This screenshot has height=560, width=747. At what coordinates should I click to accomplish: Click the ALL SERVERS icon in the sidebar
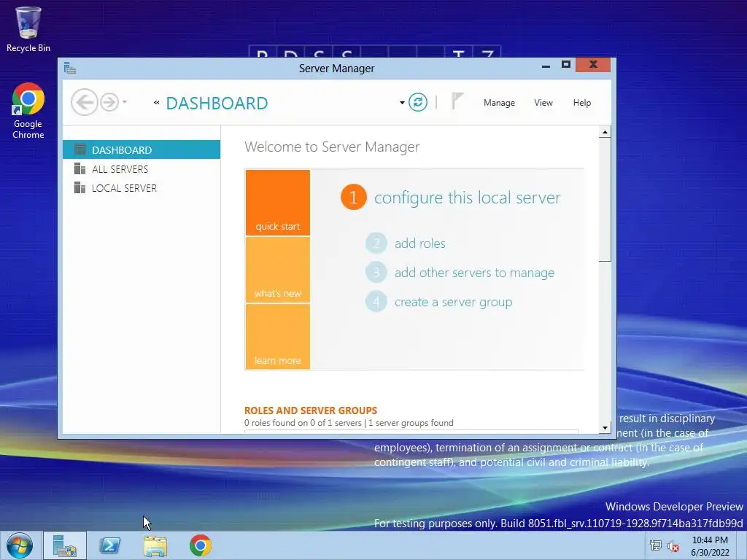click(x=80, y=168)
